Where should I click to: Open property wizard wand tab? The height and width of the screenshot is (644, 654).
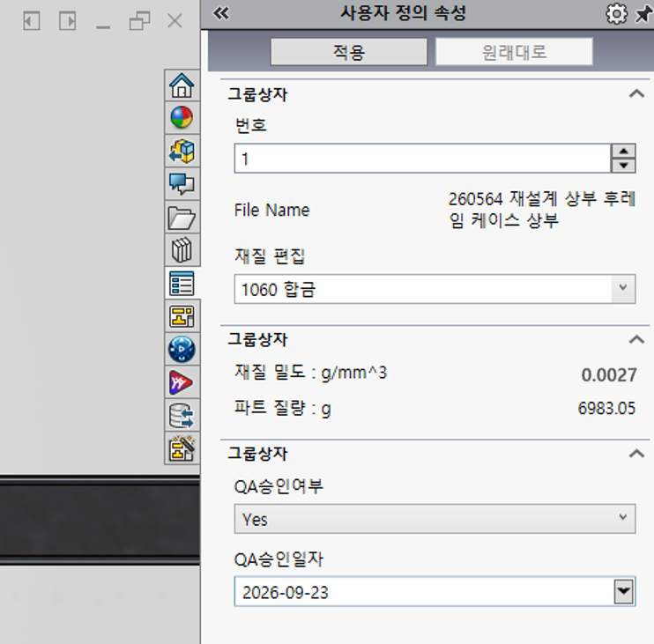182,448
